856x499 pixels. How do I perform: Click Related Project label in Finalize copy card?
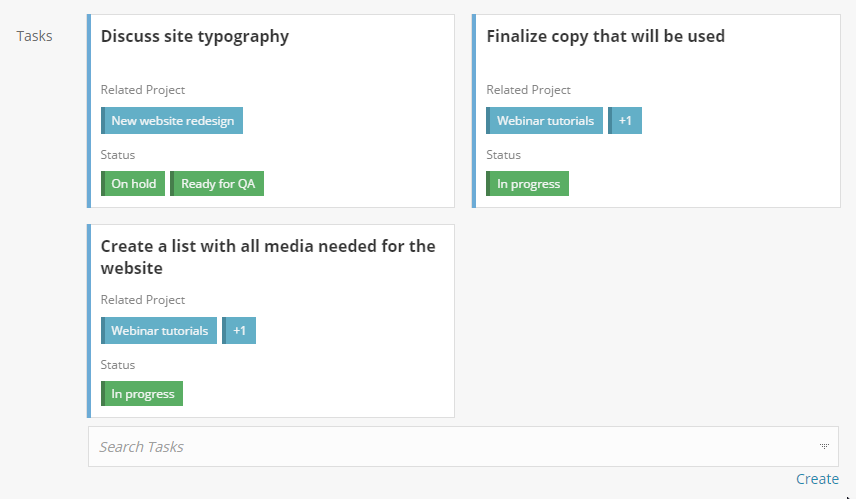pos(528,90)
